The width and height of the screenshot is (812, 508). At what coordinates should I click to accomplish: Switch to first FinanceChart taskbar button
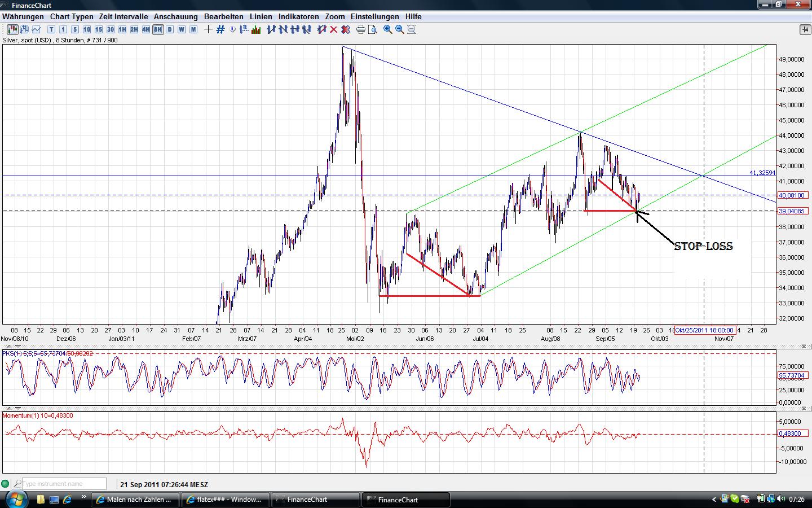click(316, 500)
